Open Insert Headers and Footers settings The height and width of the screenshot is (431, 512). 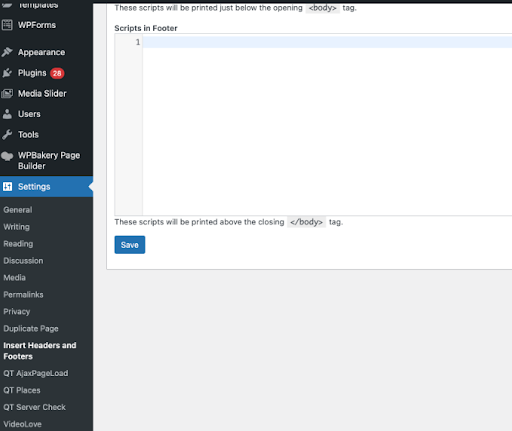40,351
